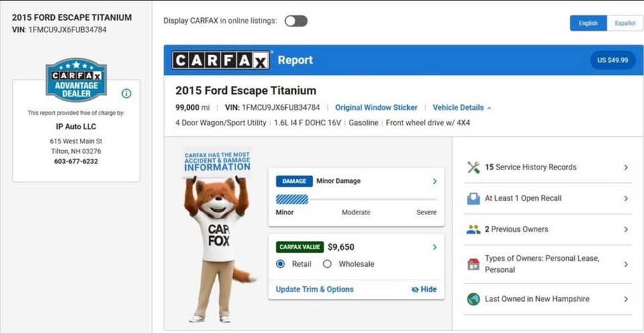Click the CARFAX Advantage Dealer badge
The image size is (644, 333).
76,80
